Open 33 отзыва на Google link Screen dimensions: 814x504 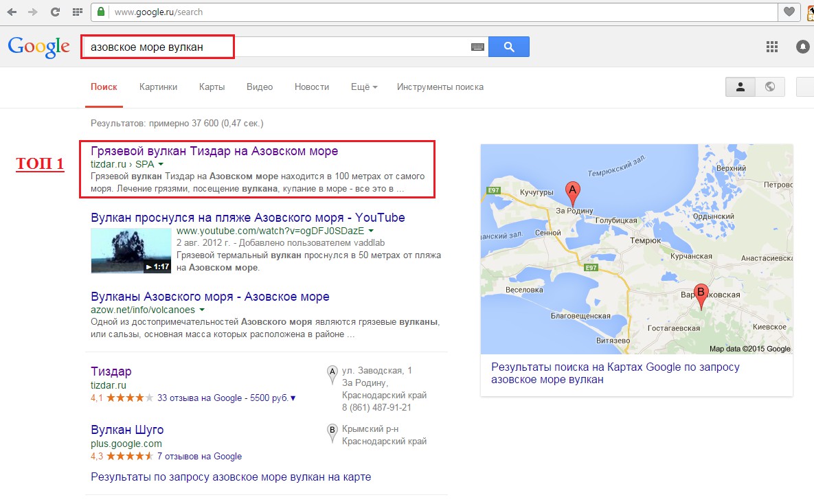199,398
